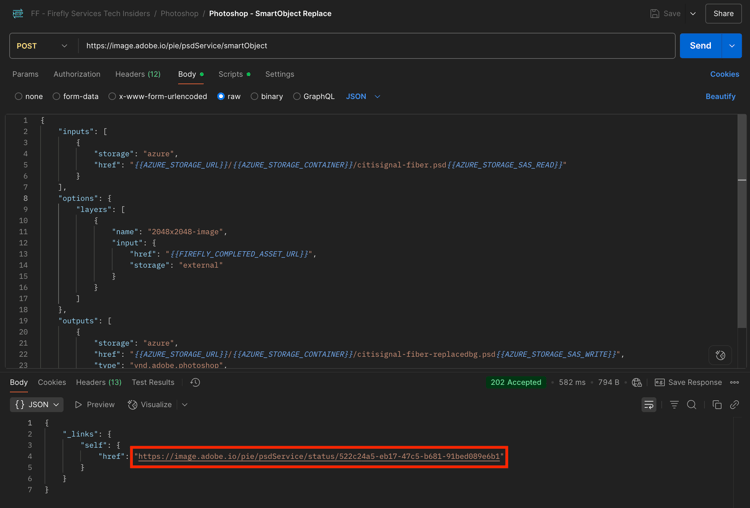750x508 pixels.
Task: Open the raw JSON language dropdown
Action: (x=363, y=96)
